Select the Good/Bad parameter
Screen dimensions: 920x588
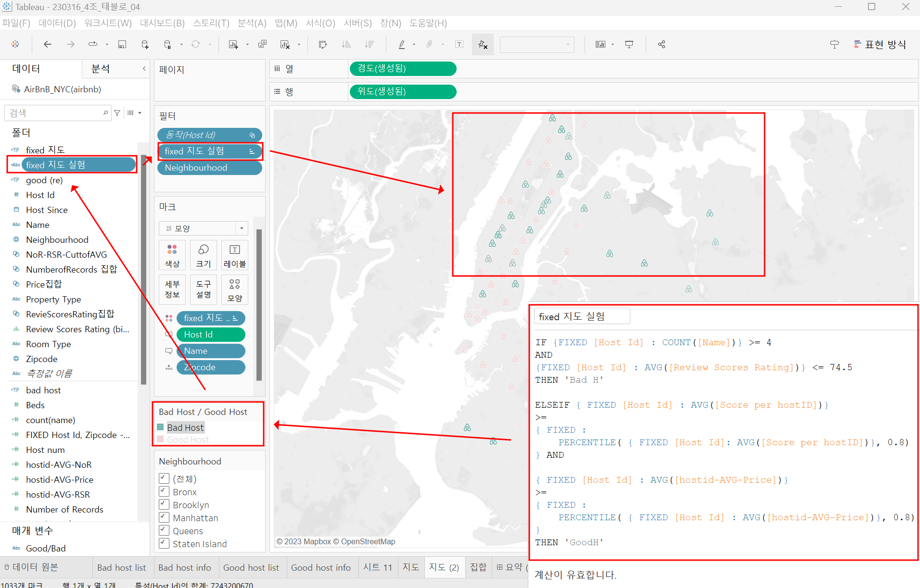46,548
